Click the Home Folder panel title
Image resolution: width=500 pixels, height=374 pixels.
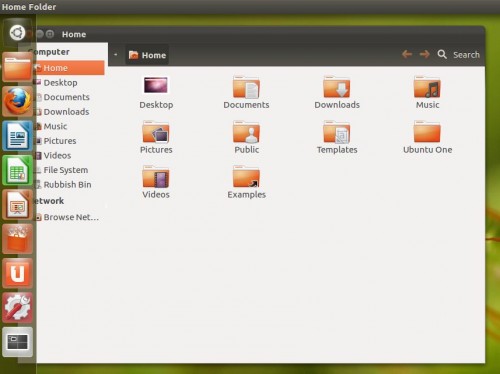[29, 7]
